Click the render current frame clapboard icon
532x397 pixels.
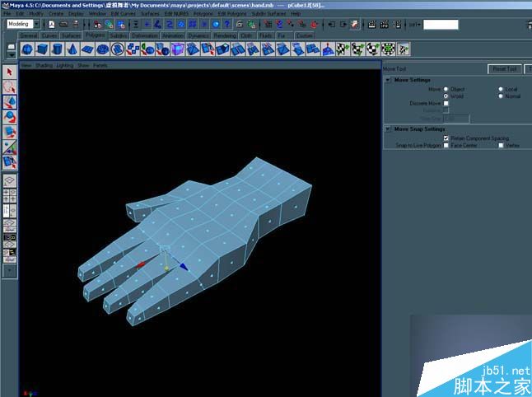(372, 24)
